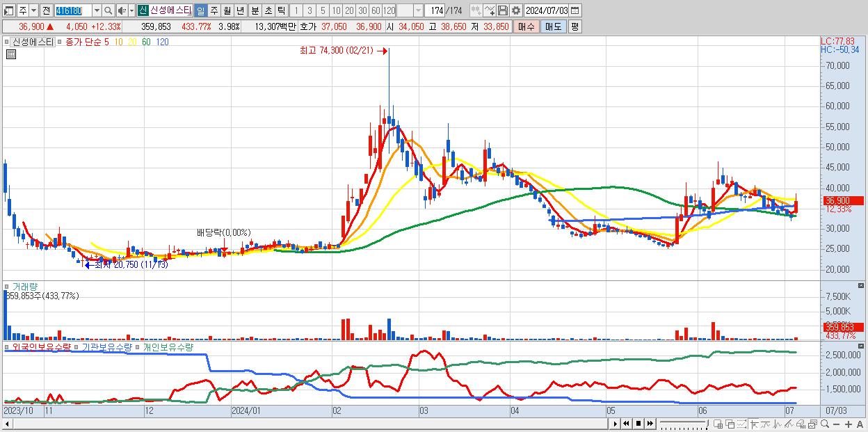868x432 pixels.
Task: Click the date field 2024/07/03
Action: [546, 10]
